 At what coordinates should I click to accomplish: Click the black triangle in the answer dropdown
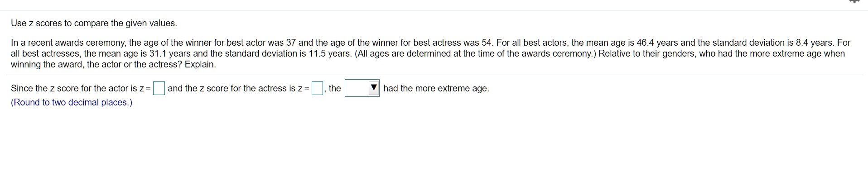tap(374, 87)
